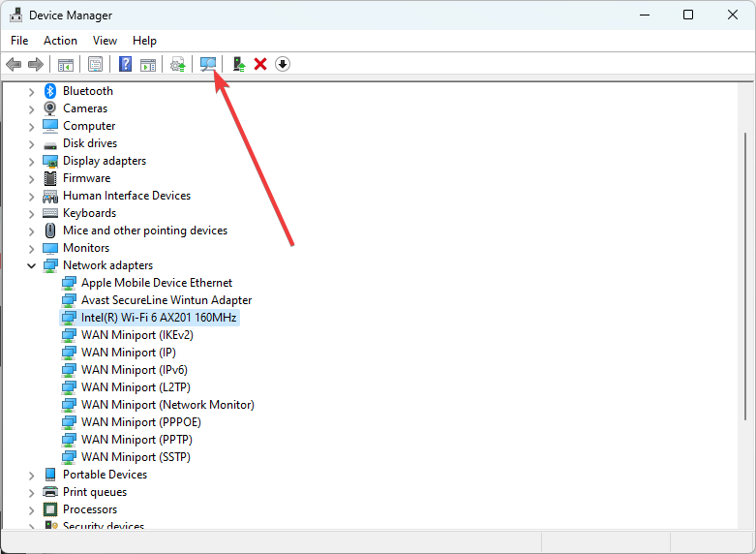The image size is (756, 554).
Task: Select Mice and other pointing devices label
Action: pos(145,231)
